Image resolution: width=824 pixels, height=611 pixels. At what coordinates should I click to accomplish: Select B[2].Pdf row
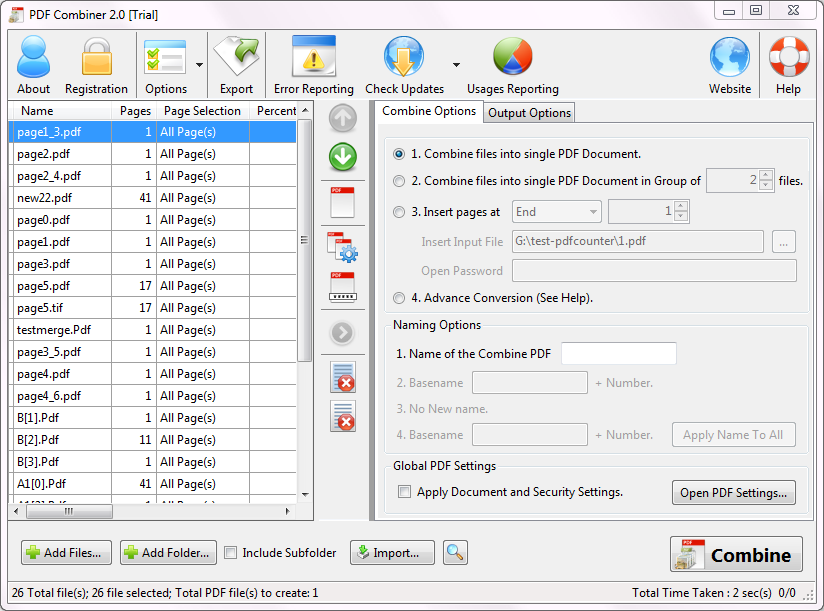pos(152,440)
